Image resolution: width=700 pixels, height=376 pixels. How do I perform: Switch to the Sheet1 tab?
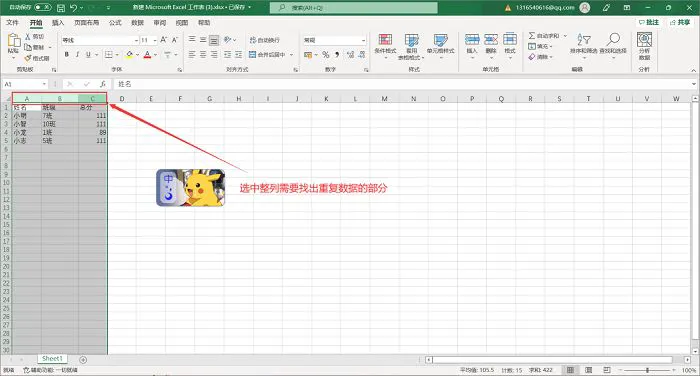coord(52,359)
